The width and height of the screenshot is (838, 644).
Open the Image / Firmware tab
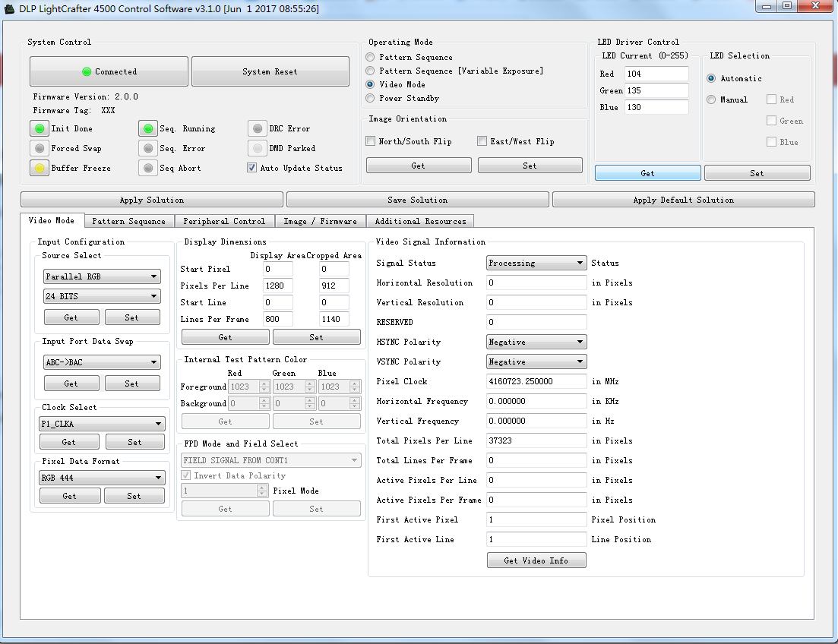pyautogui.click(x=320, y=221)
